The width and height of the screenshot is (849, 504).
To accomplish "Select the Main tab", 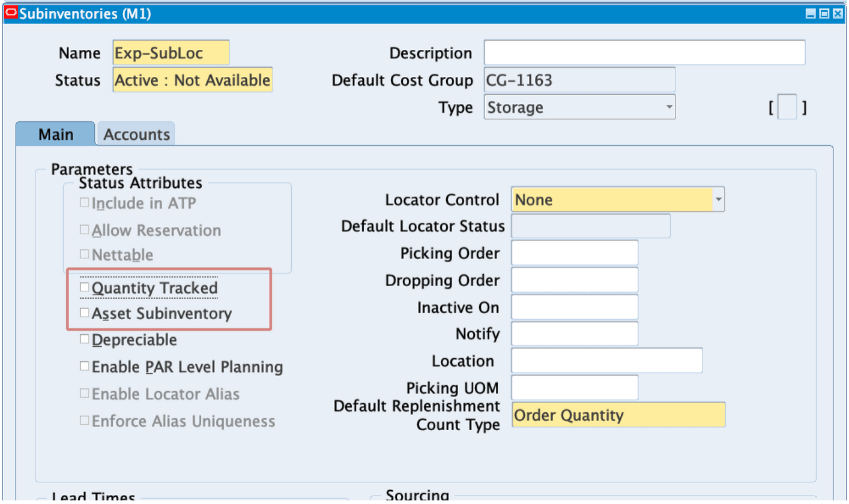I will (55, 134).
